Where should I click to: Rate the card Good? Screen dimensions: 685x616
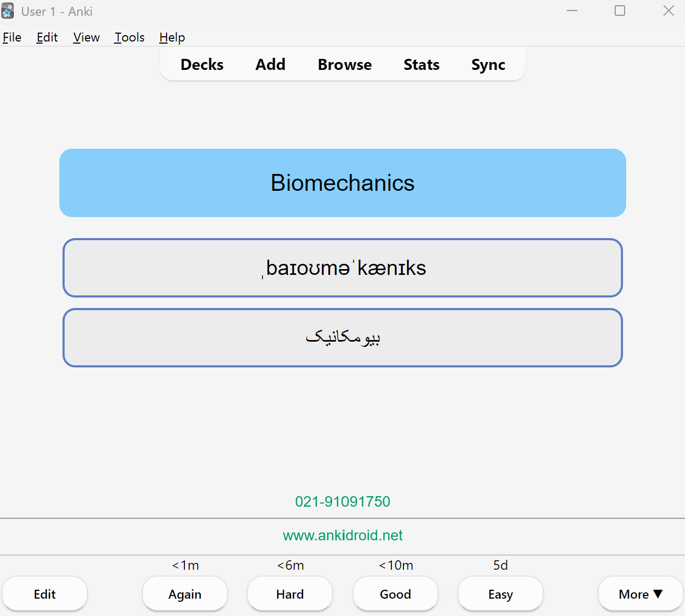pyautogui.click(x=396, y=594)
